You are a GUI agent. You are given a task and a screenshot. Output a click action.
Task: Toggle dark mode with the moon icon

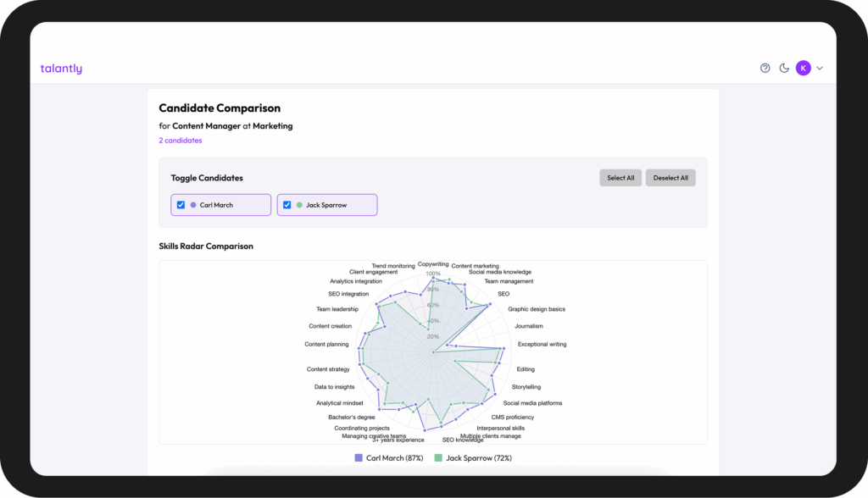click(784, 69)
